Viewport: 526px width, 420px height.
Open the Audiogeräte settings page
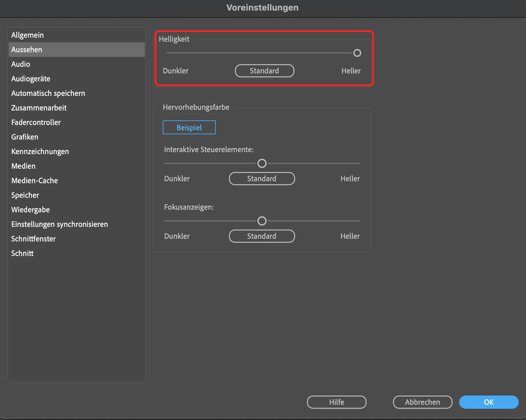(31, 79)
